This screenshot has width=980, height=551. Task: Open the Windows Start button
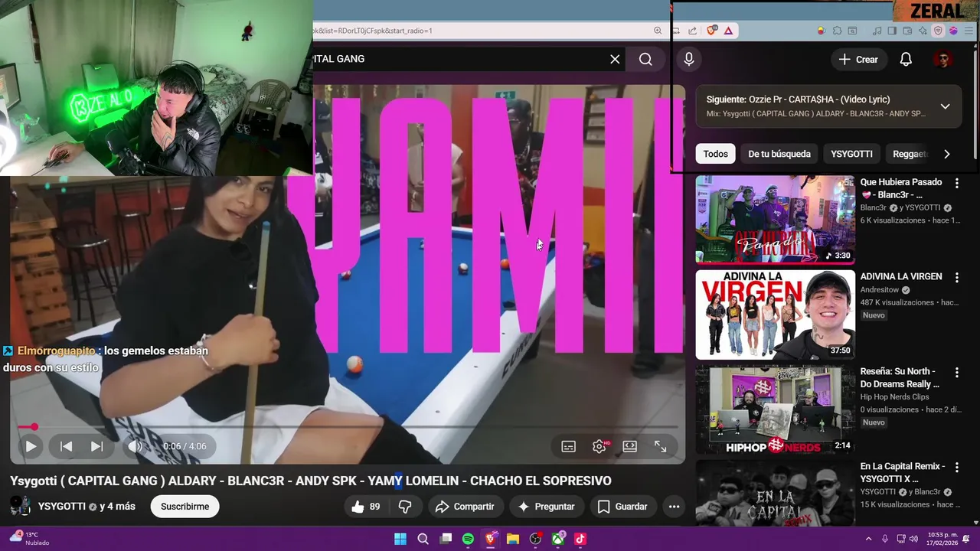(x=400, y=539)
